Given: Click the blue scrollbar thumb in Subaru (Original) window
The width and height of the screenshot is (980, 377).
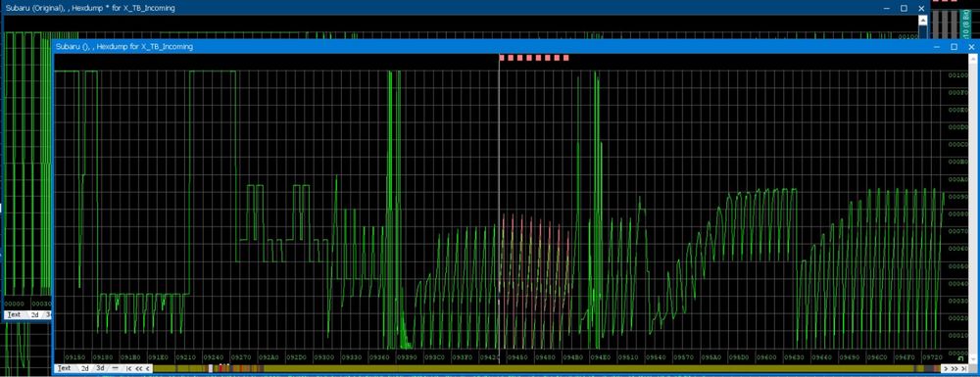Looking at the screenshot, I should [922, 32].
